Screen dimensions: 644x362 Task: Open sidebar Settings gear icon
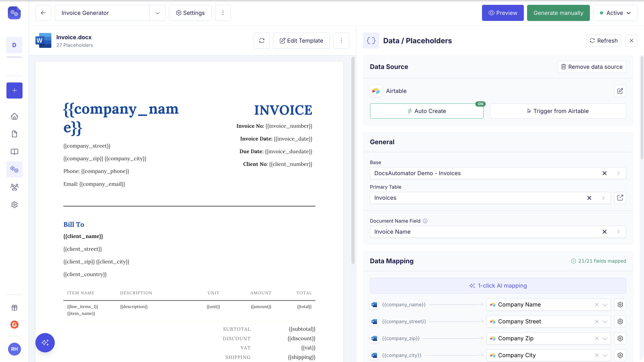[x=14, y=205]
